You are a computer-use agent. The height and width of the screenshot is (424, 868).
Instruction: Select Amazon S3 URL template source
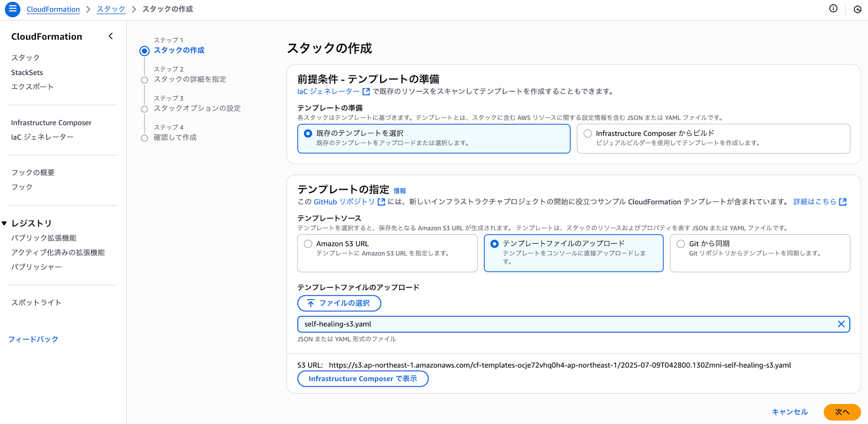tap(308, 244)
